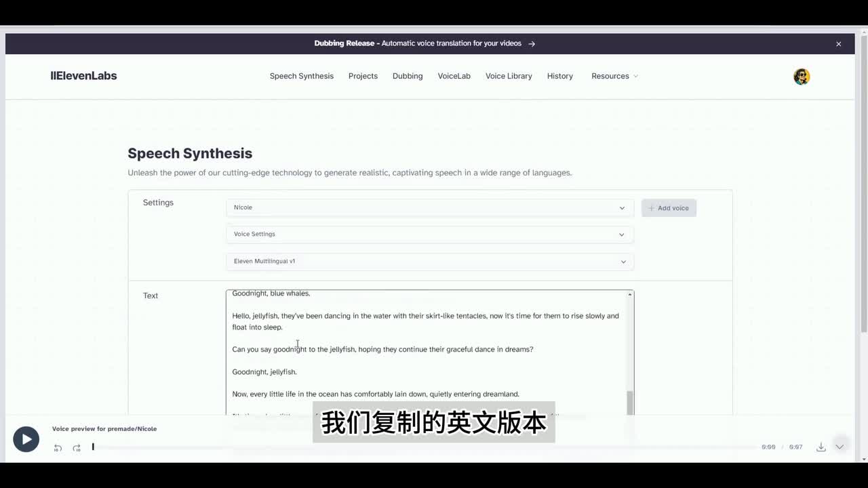Open the Eleven Multilingual v1 model dropdown
The height and width of the screenshot is (488, 868).
tap(429, 262)
